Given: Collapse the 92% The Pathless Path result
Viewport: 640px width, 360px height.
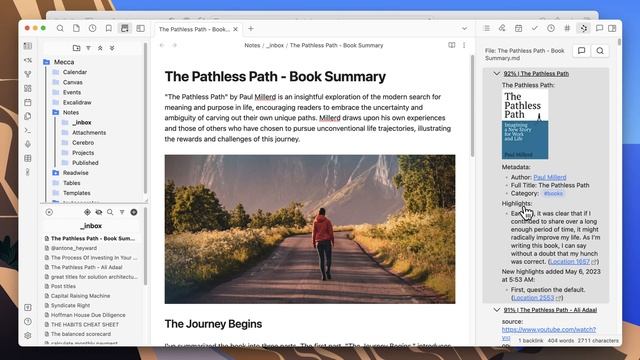Looking at the screenshot, I should pos(497,74).
